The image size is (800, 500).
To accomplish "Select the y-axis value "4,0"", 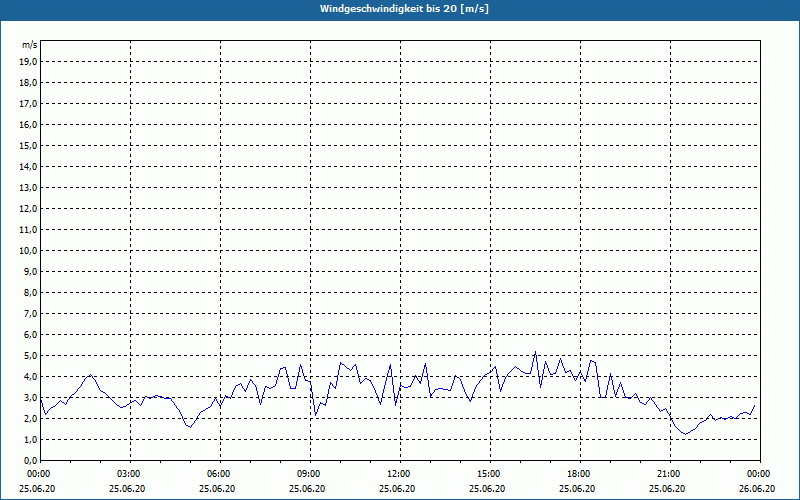I will tap(30, 377).
